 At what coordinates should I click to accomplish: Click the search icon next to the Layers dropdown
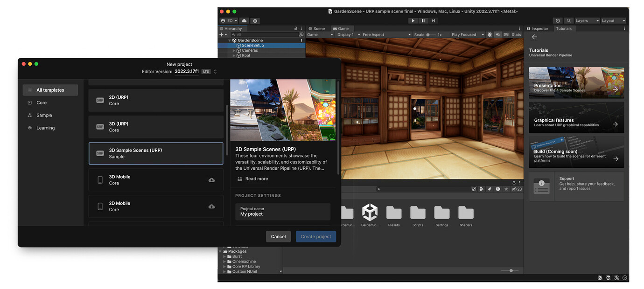coord(568,21)
